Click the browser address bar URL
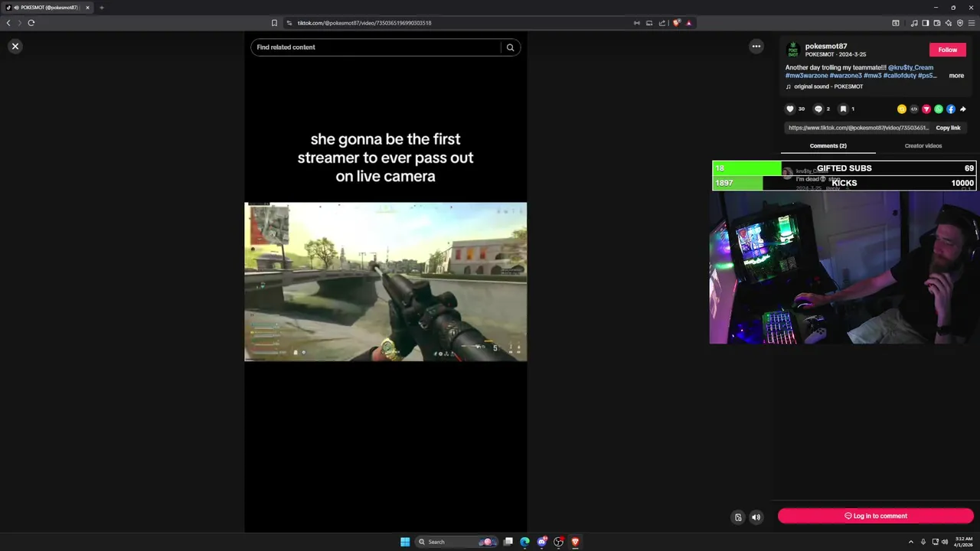Image resolution: width=980 pixels, height=551 pixels. (x=364, y=23)
